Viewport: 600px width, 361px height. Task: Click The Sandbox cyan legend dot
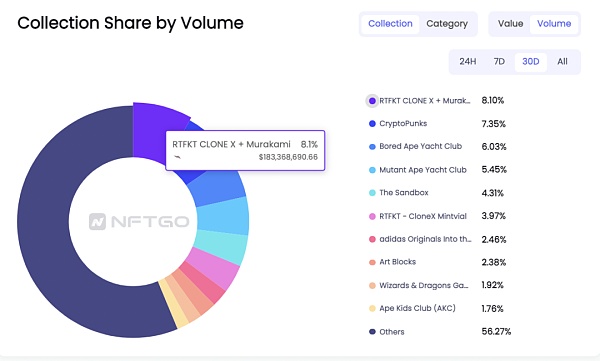372,193
